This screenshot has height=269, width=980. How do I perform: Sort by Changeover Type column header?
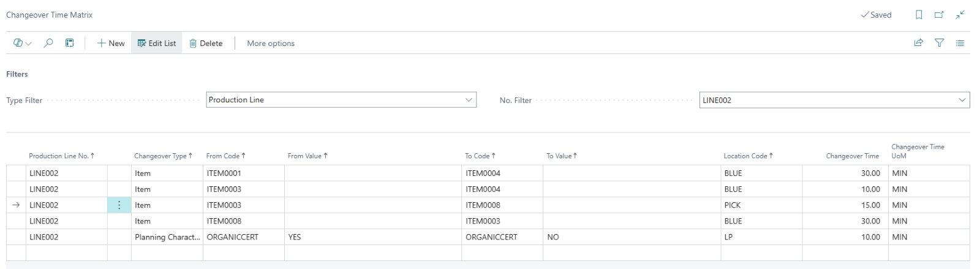click(x=163, y=156)
